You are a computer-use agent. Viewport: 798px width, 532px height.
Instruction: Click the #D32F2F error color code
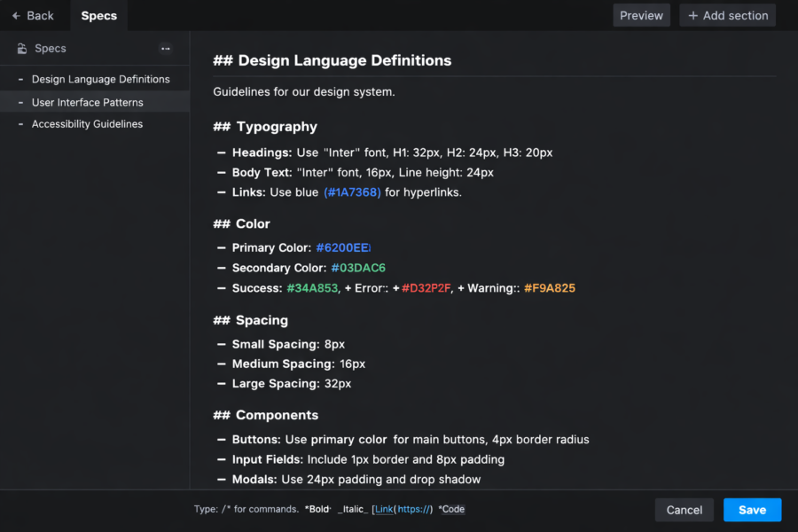tap(426, 288)
